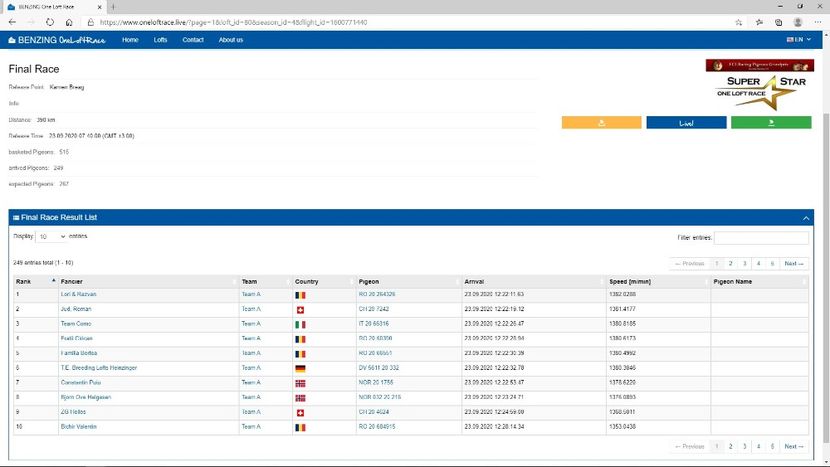Open the browser profile avatar icon
This screenshot has width=830, height=467.
point(797,22)
